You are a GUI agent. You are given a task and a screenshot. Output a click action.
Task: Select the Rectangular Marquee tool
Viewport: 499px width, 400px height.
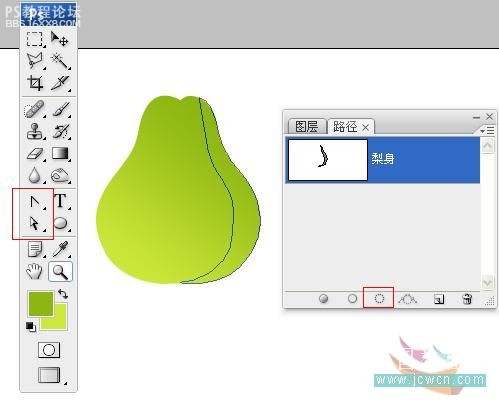click(x=35, y=39)
